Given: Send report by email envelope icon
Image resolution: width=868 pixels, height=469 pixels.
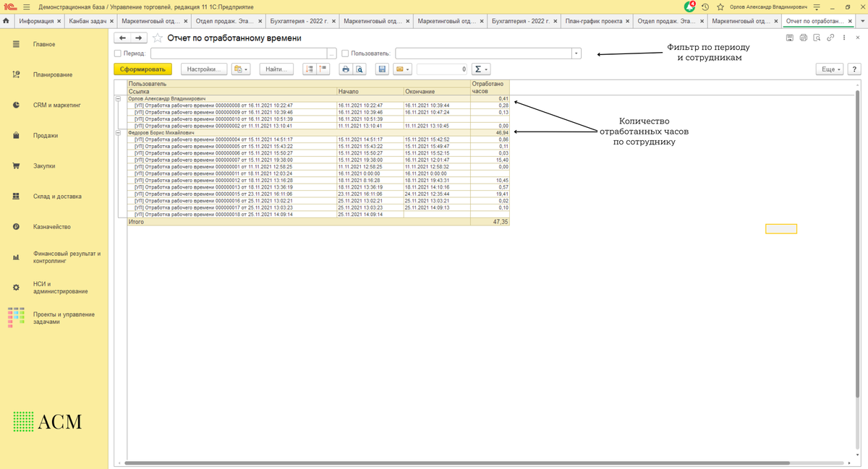Looking at the screenshot, I should pyautogui.click(x=402, y=69).
